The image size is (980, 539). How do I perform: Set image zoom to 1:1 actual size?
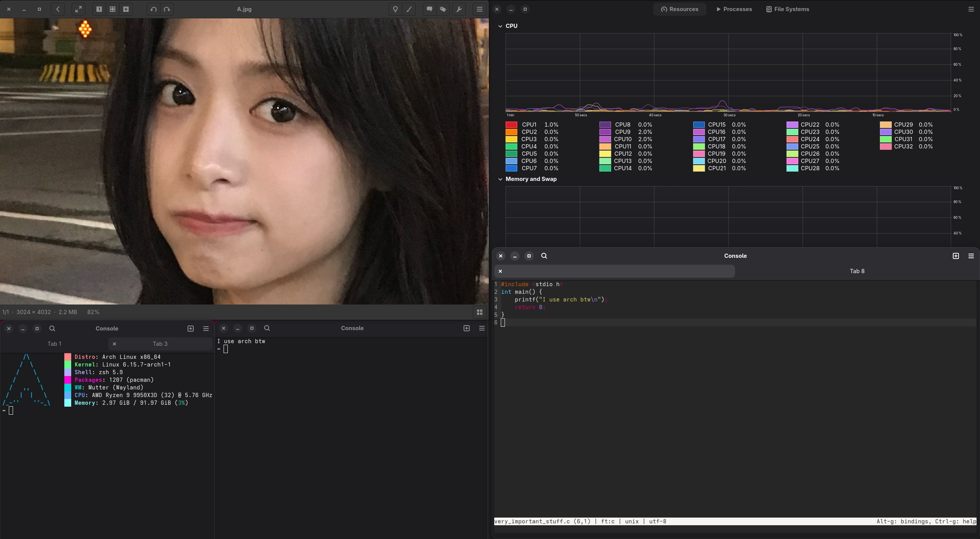(x=99, y=9)
